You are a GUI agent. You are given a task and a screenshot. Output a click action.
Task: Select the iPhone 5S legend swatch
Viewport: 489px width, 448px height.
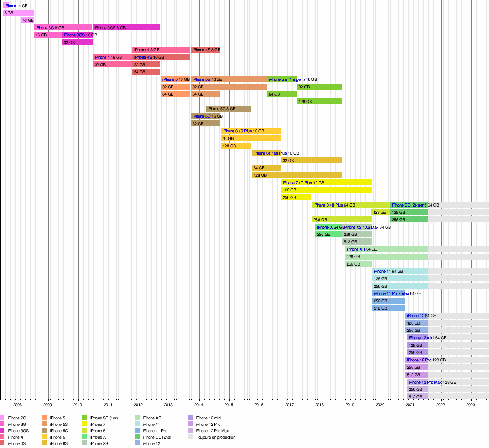click(x=44, y=424)
